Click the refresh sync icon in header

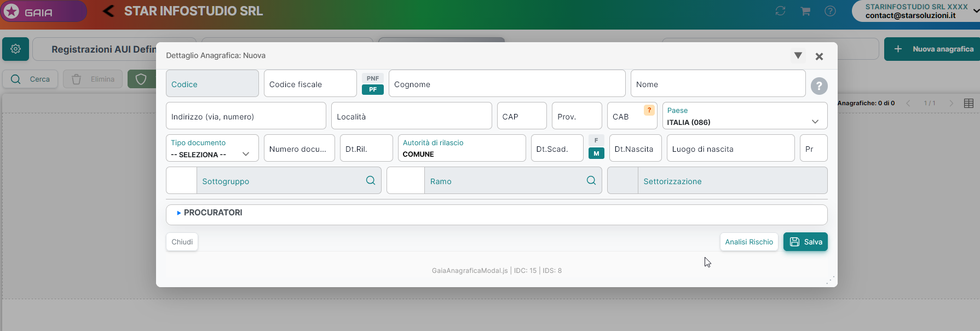780,11
